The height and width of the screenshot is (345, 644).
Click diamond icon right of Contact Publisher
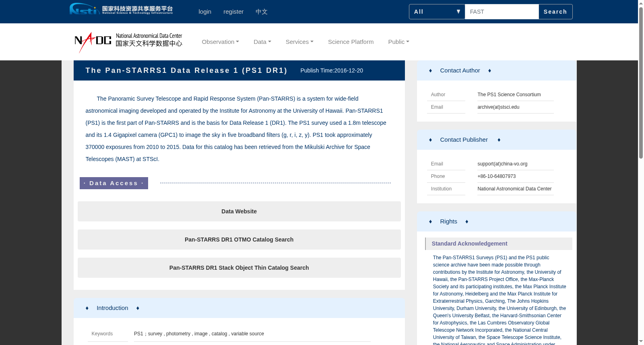coord(499,140)
